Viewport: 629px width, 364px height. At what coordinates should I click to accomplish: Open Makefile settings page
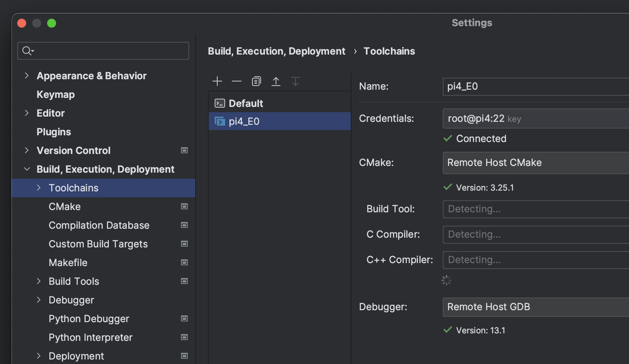coord(68,263)
